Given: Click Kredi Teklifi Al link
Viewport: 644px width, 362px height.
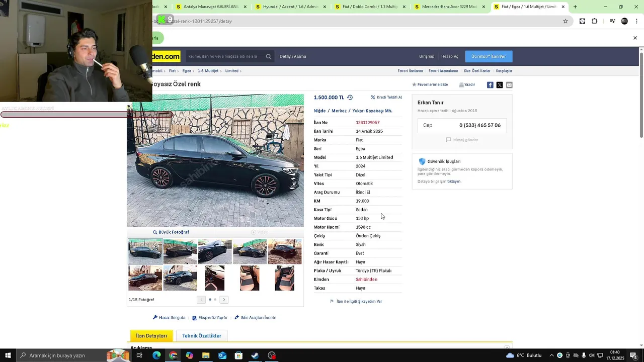Looking at the screenshot, I should 386,98.
